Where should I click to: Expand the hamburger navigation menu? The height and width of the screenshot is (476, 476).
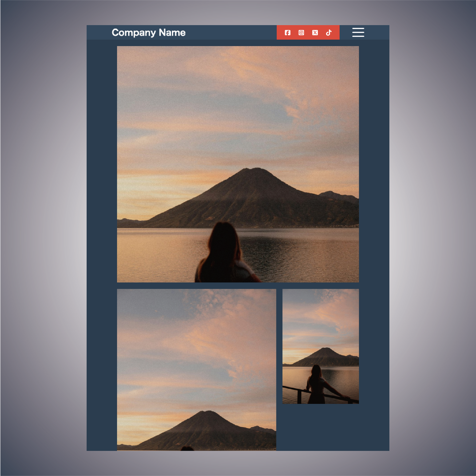[x=358, y=32]
